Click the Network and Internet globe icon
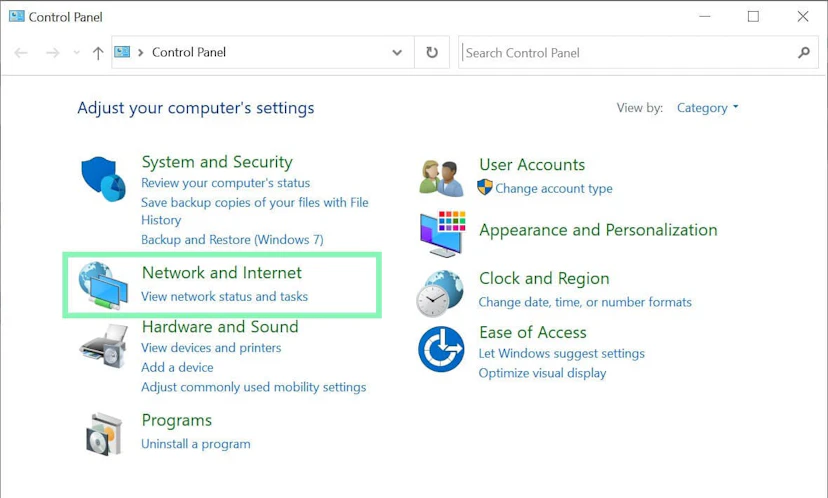 point(103,286)
